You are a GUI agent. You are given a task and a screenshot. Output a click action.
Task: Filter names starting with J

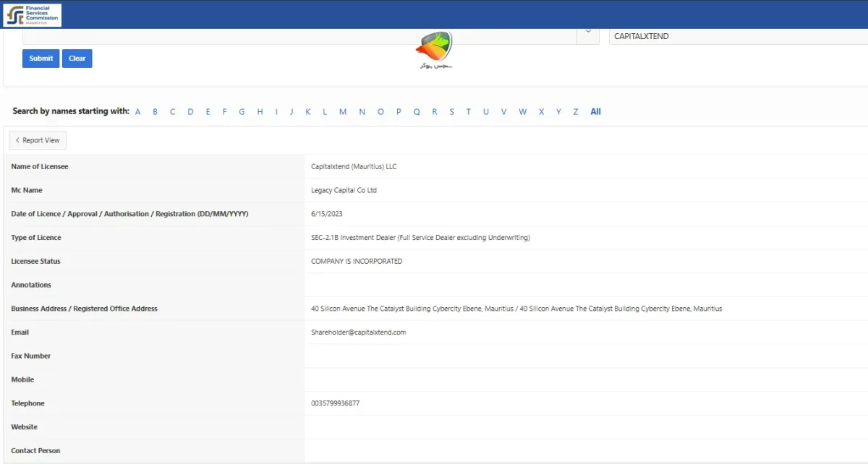292,111
